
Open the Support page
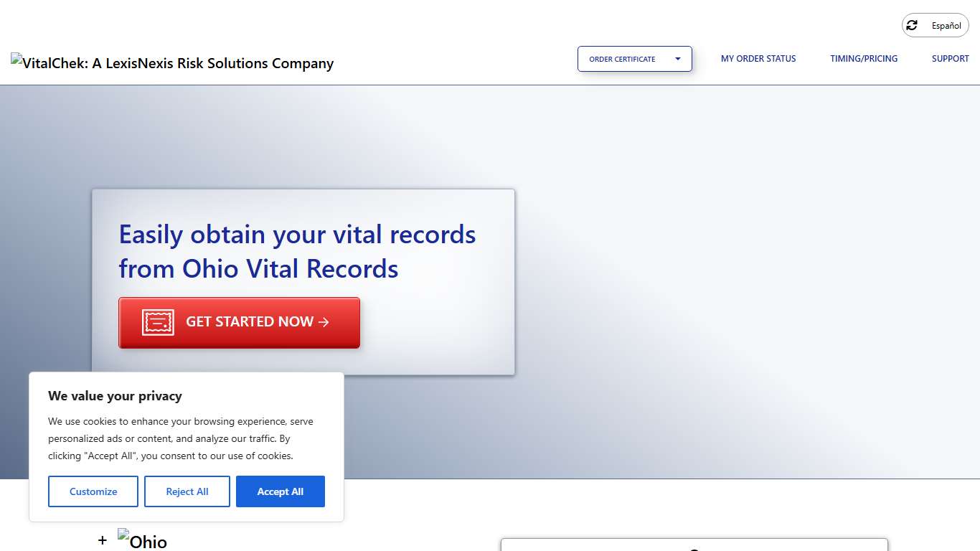(950, 58)
